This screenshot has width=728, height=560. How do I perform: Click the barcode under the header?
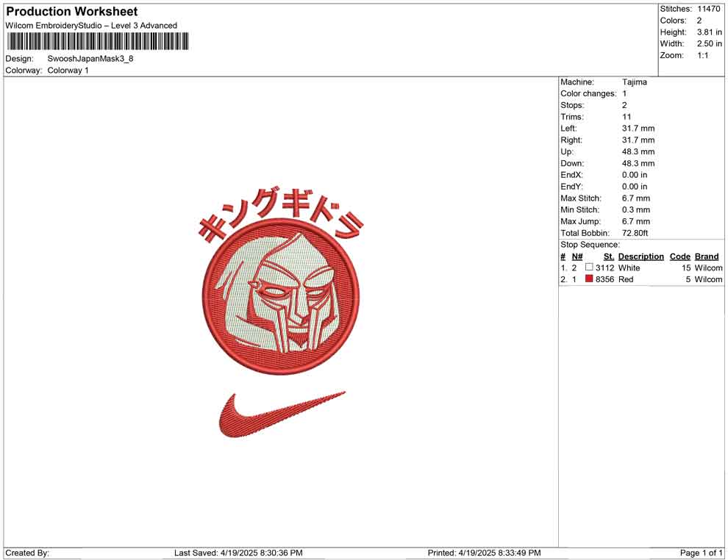tap(98, 41)
